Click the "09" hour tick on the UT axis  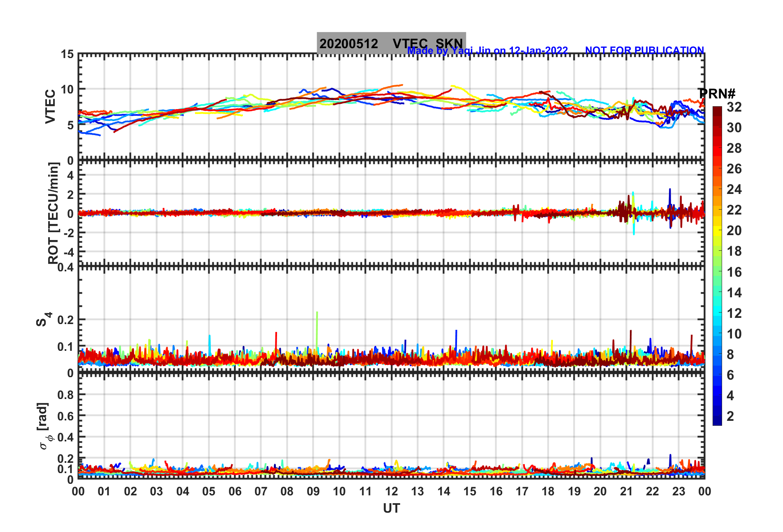click(313, 491)
